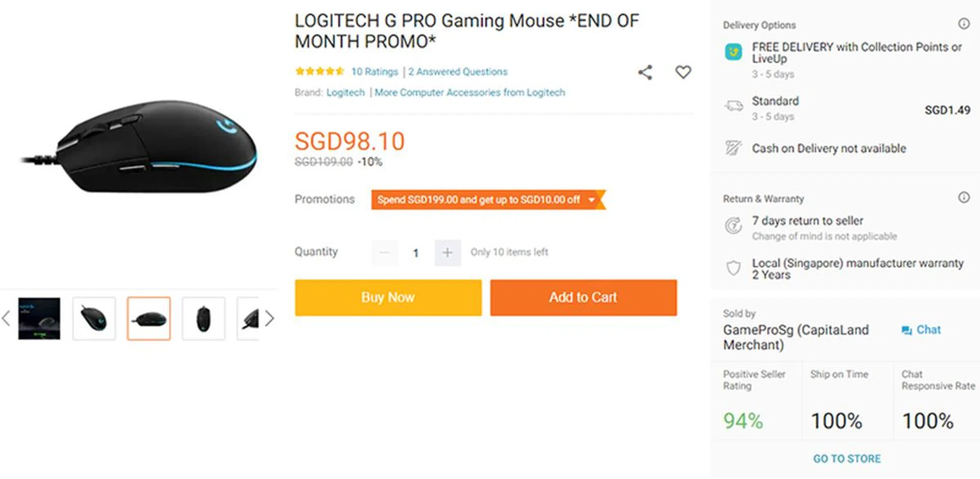Go to the seller's store
The height and width of the screenshot is (479, 980).
point(847,459)
